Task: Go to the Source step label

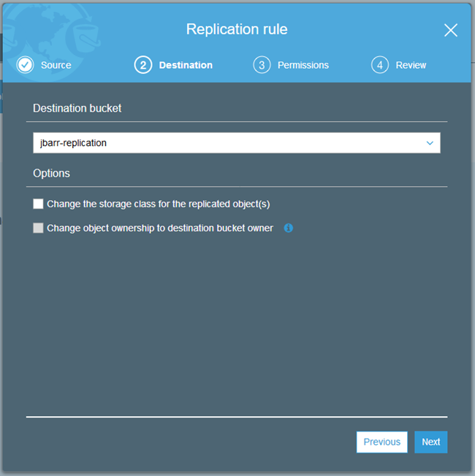Action: coord(56,65)
